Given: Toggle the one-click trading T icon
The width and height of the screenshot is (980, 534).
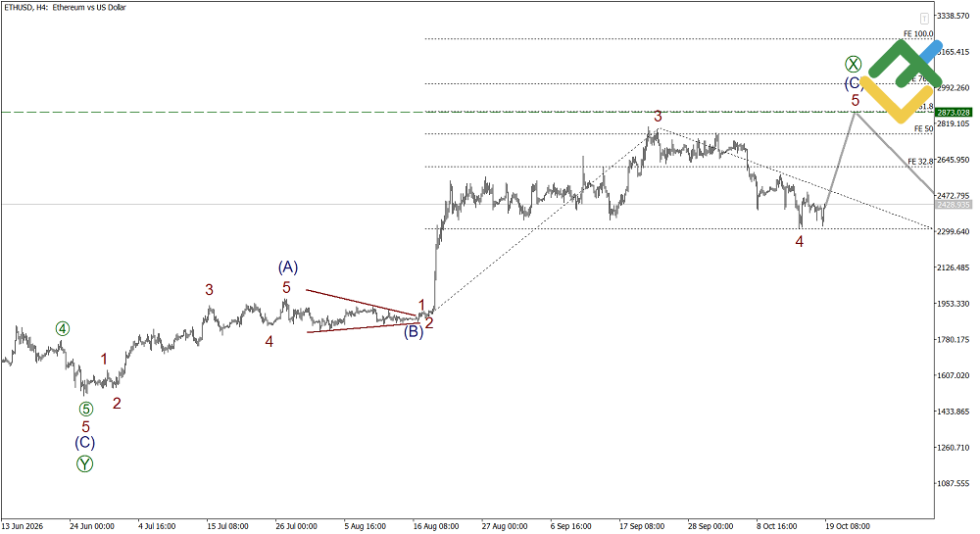Looking at the screenshot, I should pyautogui.click(x=924, y=19).
